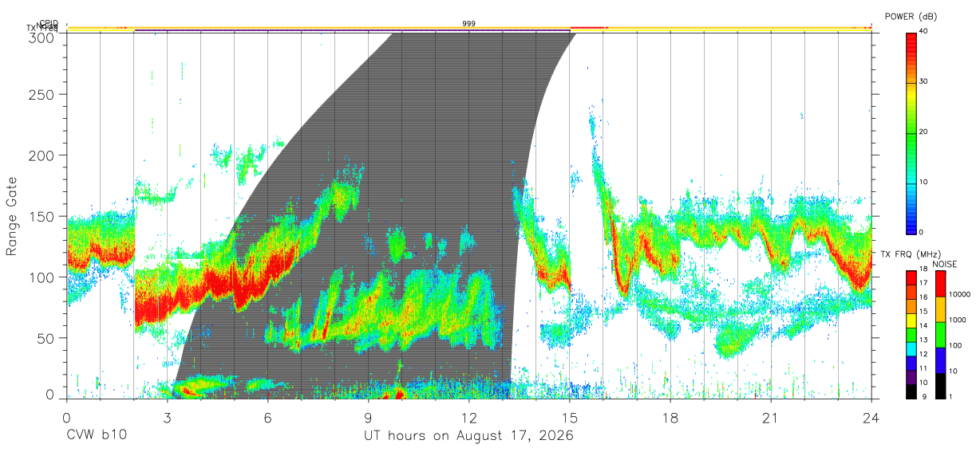Click the POWER (dB) color bar
The height and width of the screenshot is (452, 980).
coord(911,132)
